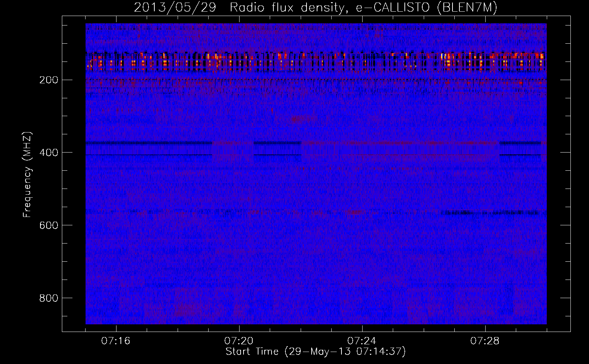Click the 07:28 time tick label

[x=485, y=341]
